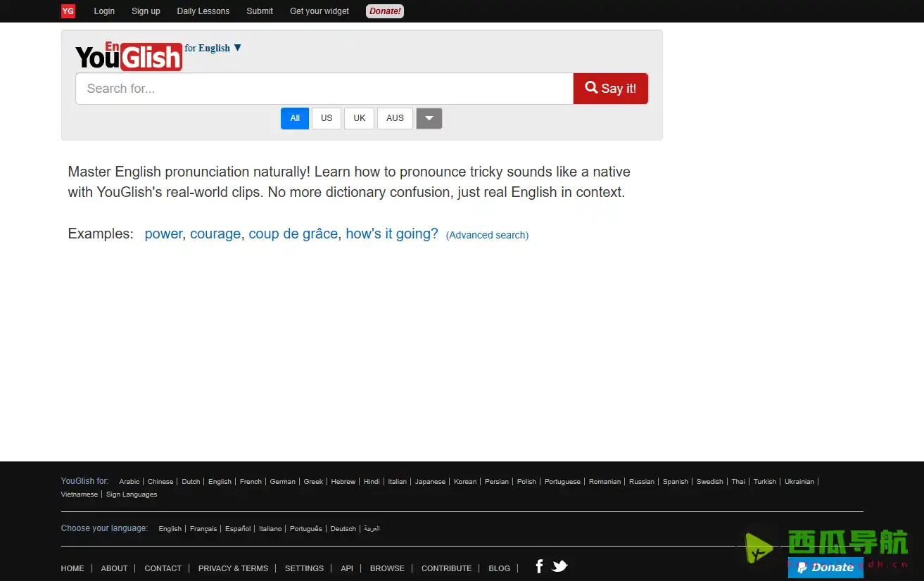Select the UK accent filter
The height and width of the screenshot is (581, 924).
coord(359,118)
